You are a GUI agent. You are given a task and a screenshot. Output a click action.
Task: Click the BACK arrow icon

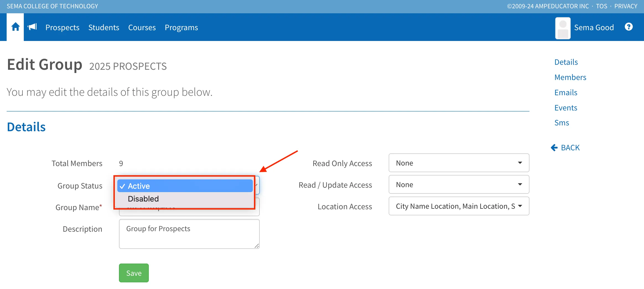point(554,148)
